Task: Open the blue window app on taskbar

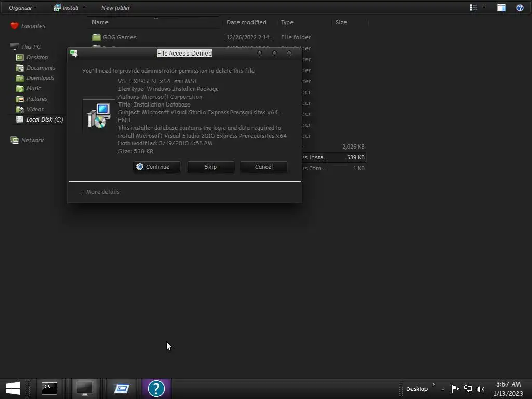Action: pyautogui.click(x=122, y=389)
